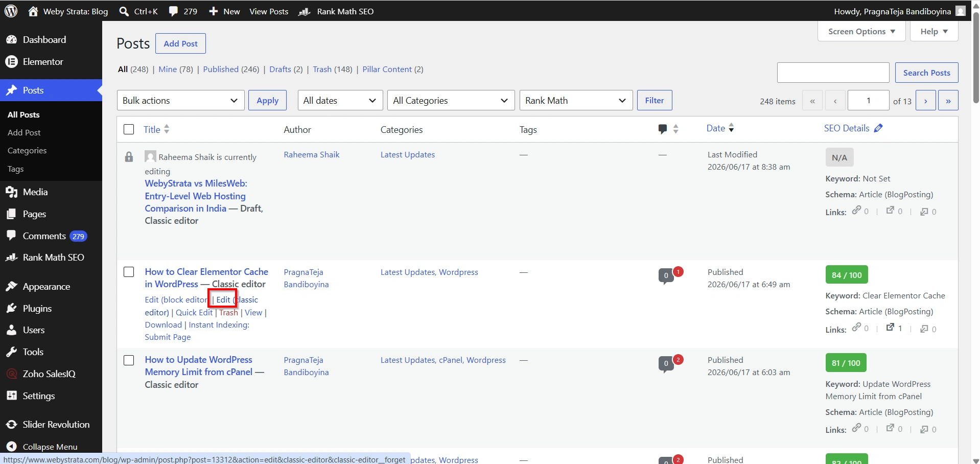Open the Pages sidebar icon
Image resolution: width=980 pixels, height=464 pixels.
click(x=11, y=214)
